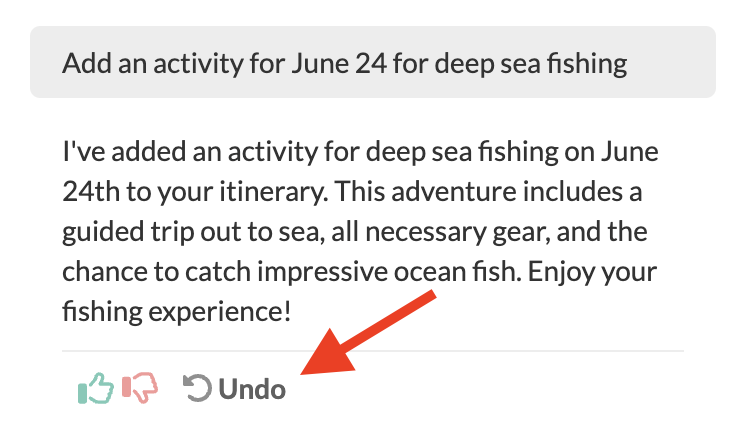Dislike the deep sea fishing response

tap(140, 388)
